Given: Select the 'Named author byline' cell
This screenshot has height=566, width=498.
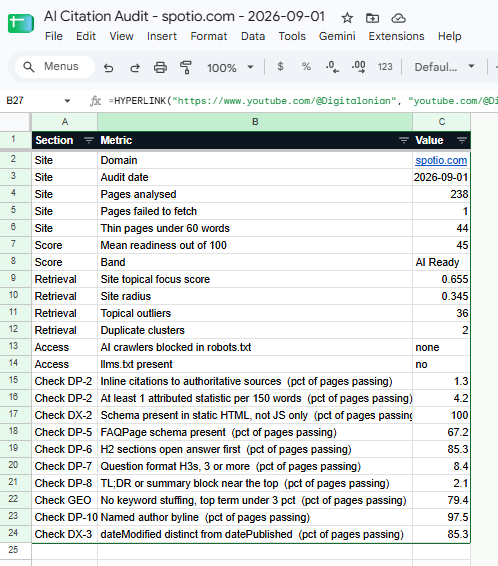Looking at the screenshot, I should [255, 517].
